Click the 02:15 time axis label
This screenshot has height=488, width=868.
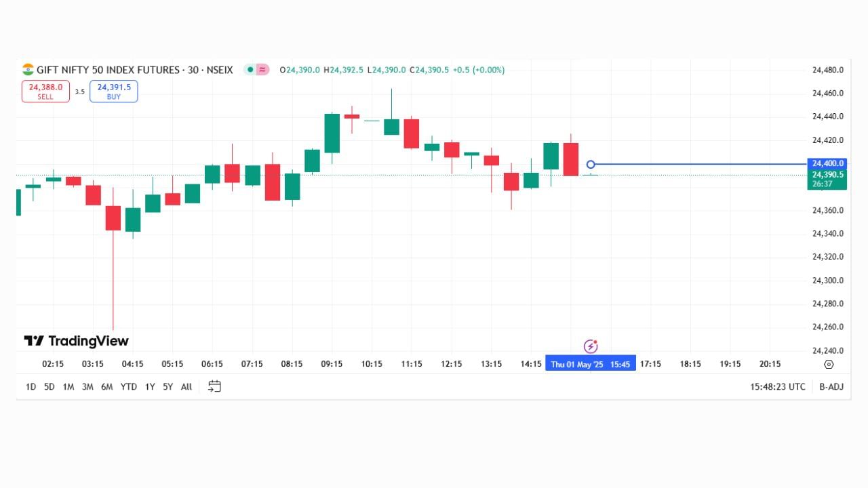tap(53, 365)
